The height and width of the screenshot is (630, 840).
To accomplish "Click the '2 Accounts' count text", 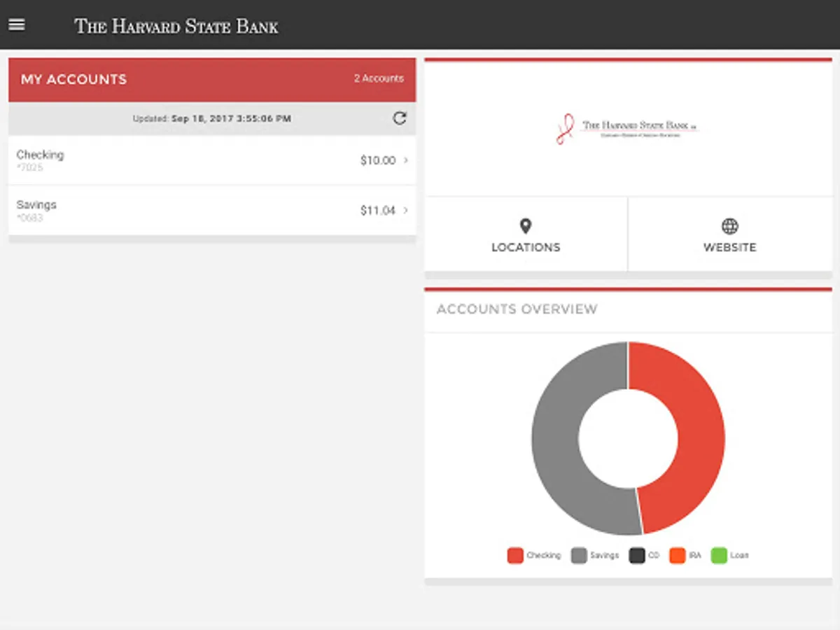I will tap(379, 78).
